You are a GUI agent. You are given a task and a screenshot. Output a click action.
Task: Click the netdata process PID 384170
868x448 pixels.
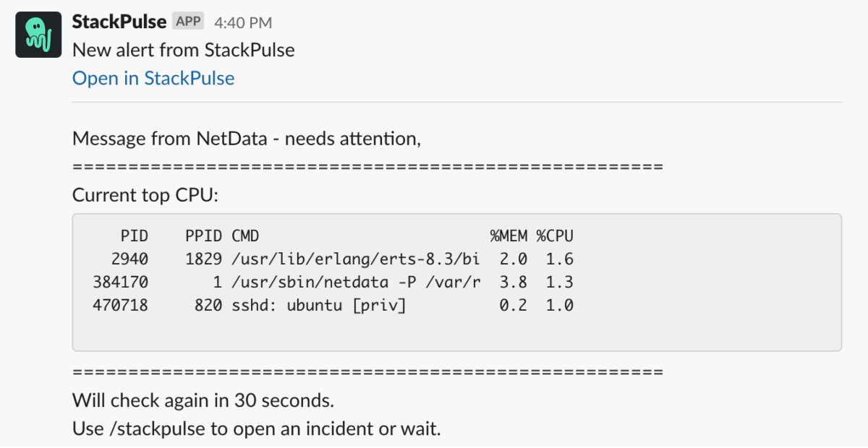120,282
